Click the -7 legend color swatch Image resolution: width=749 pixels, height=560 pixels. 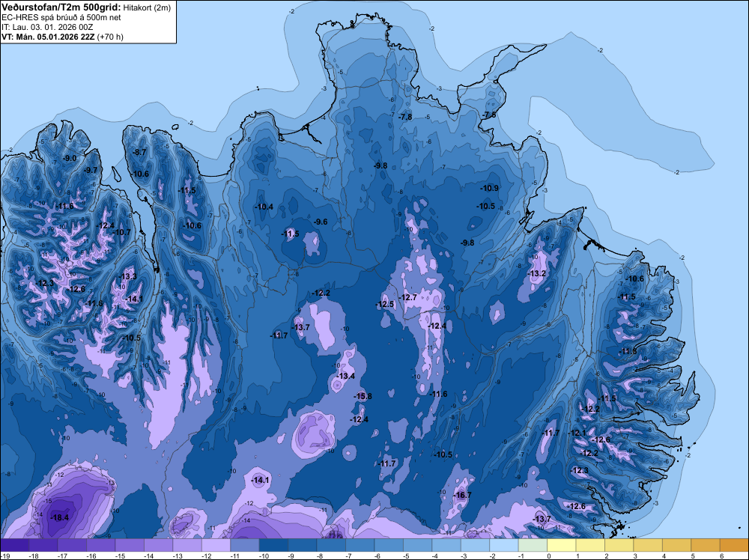360,545
